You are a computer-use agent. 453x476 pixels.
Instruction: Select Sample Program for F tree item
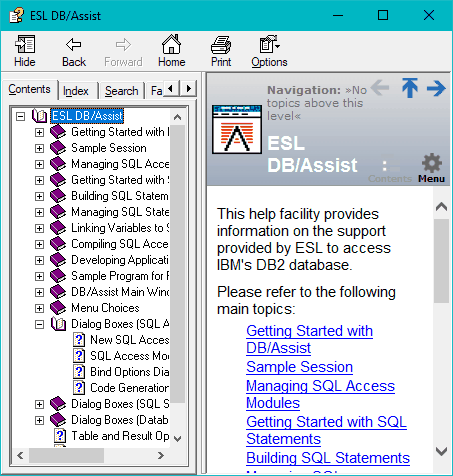(x=120, y=276)
